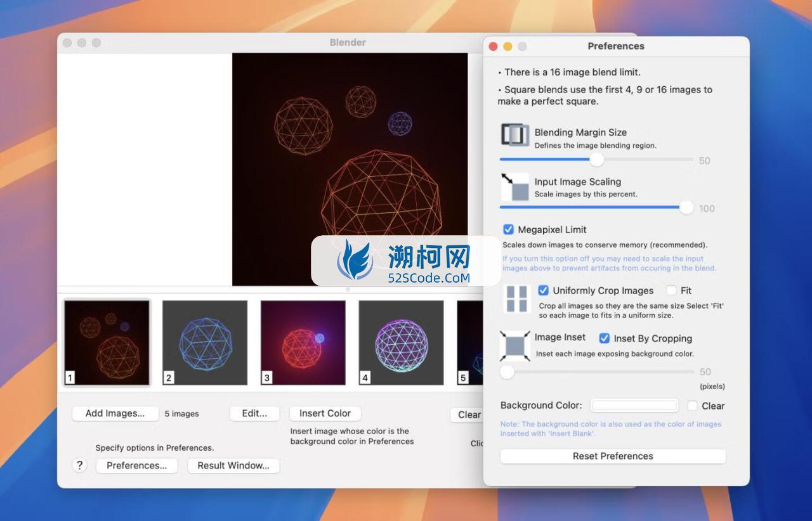Enable the Fit checkbox

pyautogui.click(x=671, y=290)
